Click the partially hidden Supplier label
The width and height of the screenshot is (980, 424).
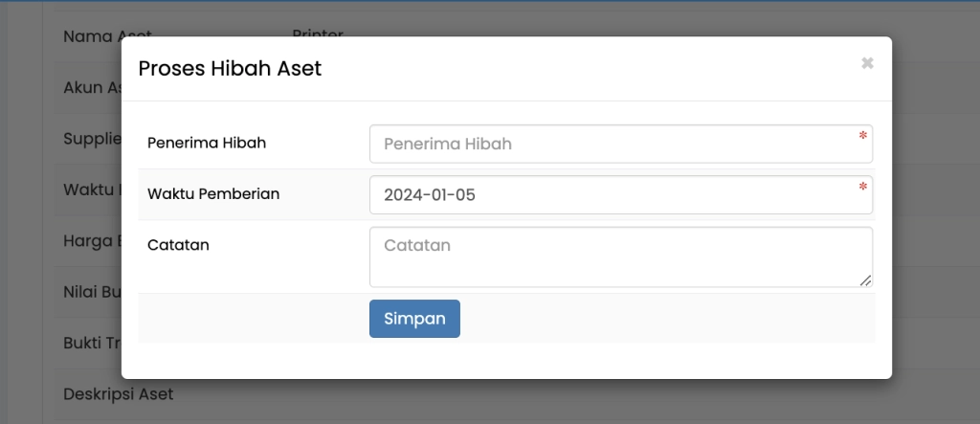[92, 139]
